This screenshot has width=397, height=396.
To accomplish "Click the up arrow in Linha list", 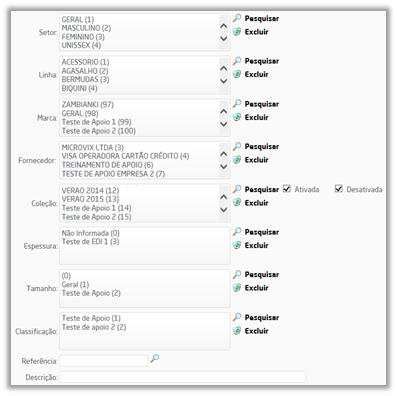I will (224, 68).
